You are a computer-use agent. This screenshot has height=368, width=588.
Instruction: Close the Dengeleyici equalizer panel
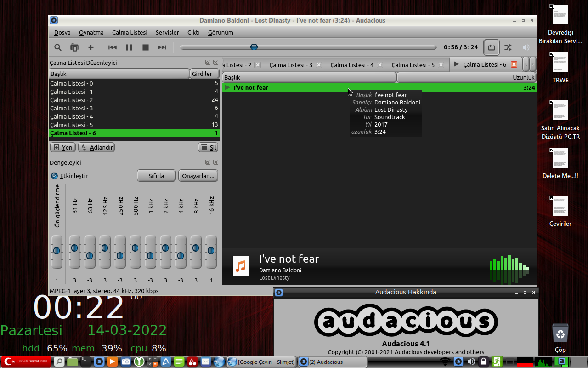pos(215,162)
